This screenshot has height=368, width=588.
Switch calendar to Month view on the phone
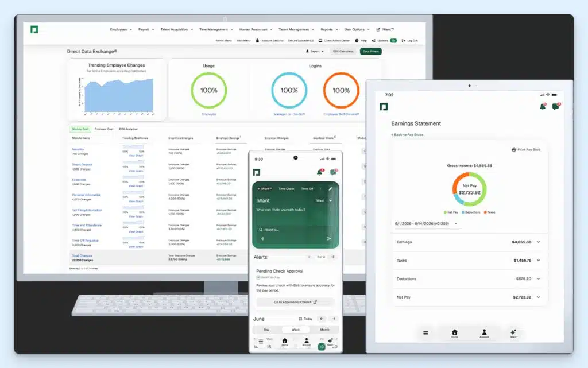325,330
